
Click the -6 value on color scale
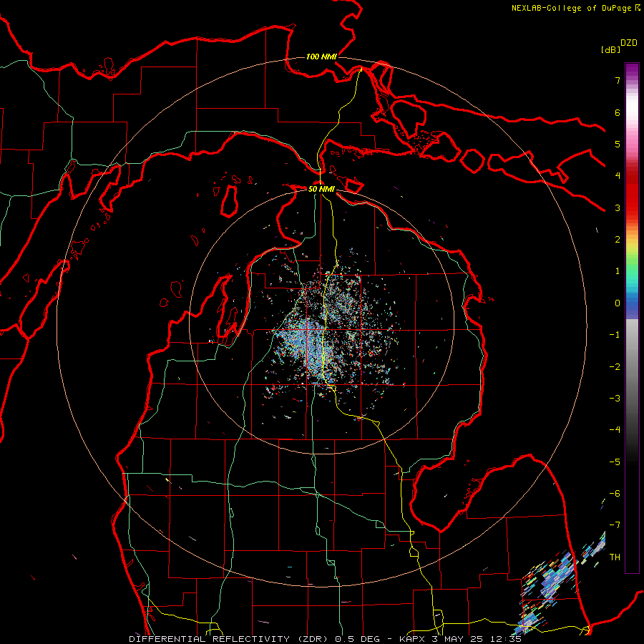[615, 494]
